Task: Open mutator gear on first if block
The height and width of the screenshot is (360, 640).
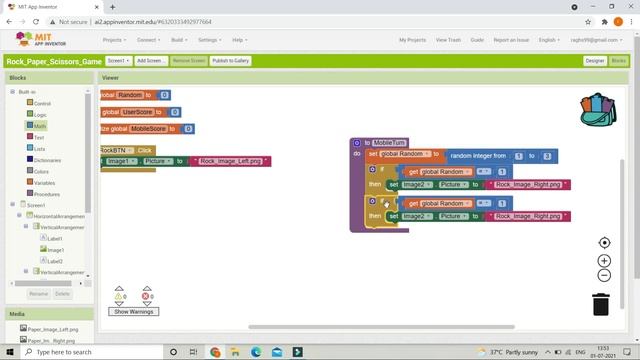Action: pyautogui.click(x=372, y=169)
